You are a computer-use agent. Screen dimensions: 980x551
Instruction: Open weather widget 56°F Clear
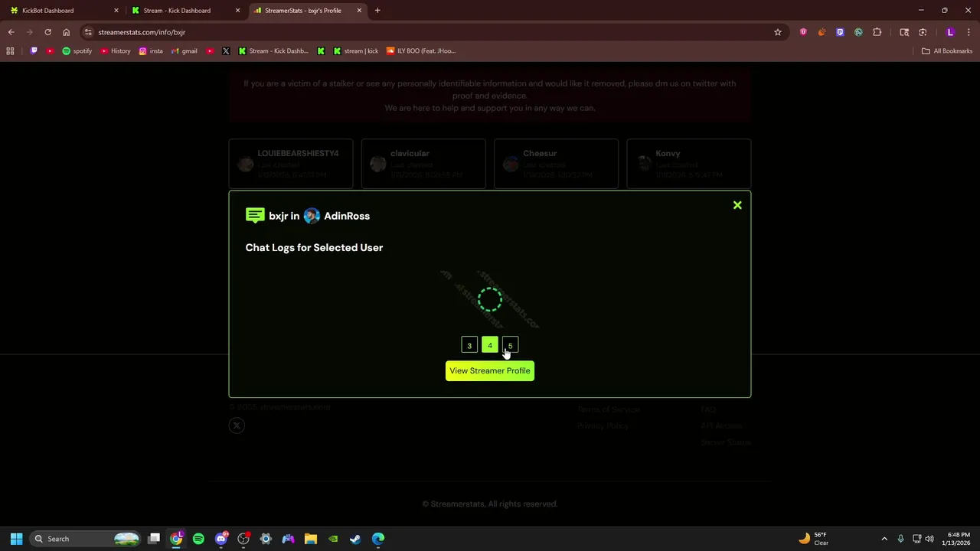(x=813, y=539)
